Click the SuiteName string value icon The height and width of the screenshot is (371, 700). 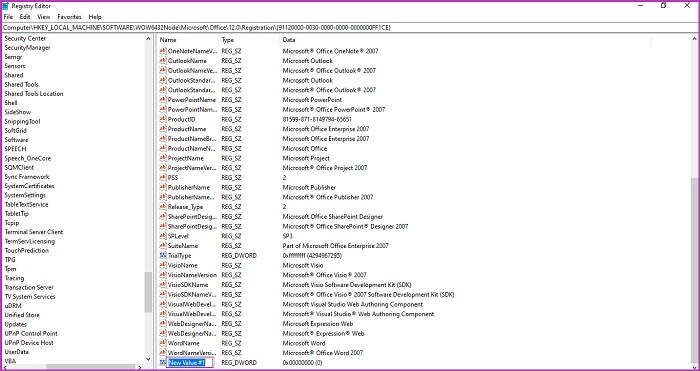tap(163, 246)
